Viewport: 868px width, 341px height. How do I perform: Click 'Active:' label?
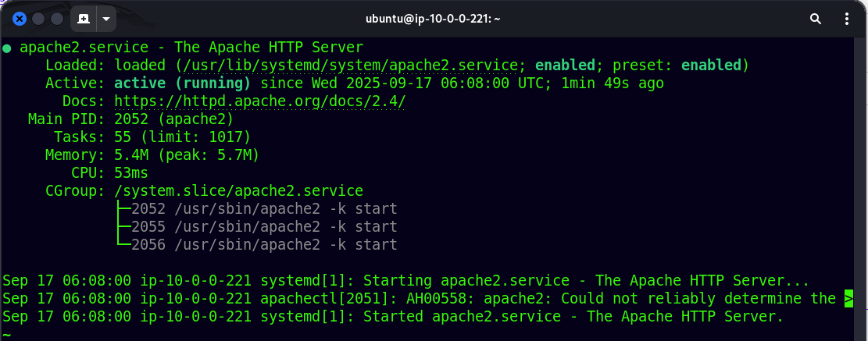click(75, 83)
